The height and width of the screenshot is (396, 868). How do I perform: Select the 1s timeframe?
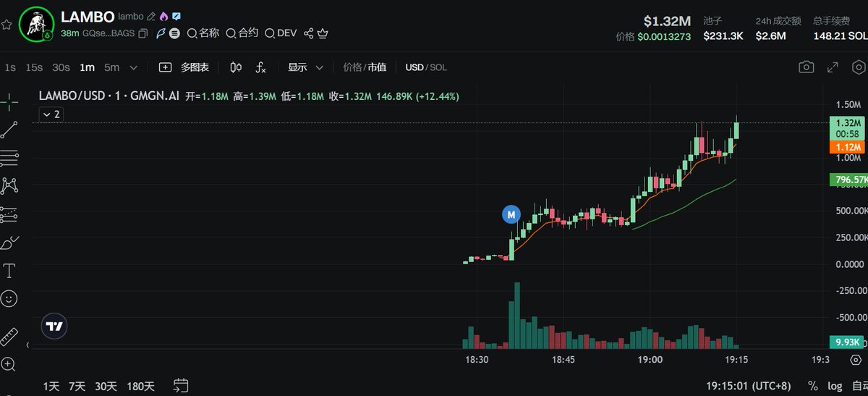tap(10, 67)
